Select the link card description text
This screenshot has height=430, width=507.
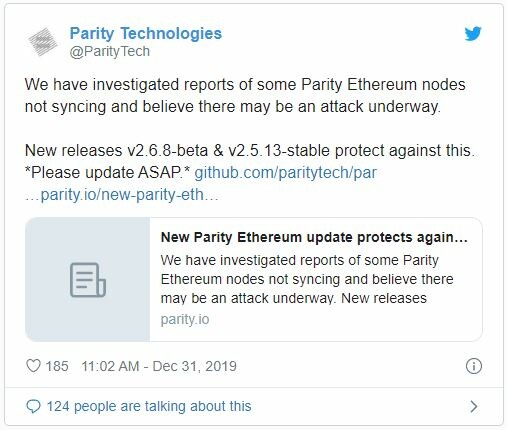click(307, 279)
